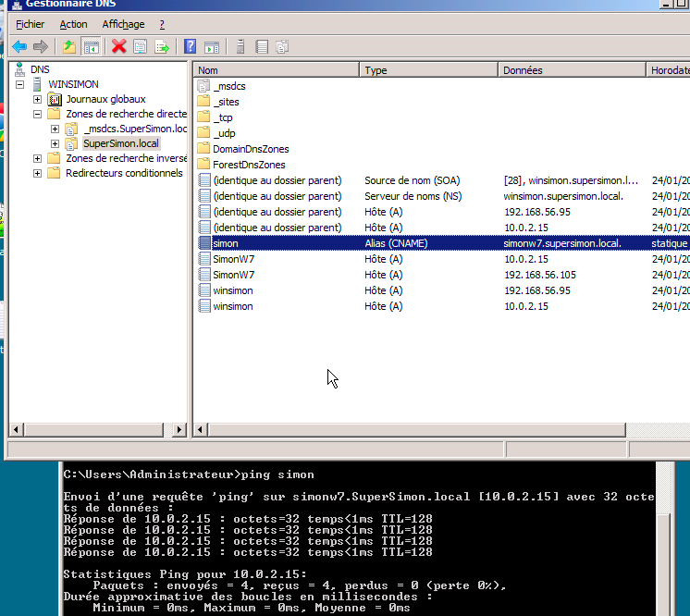This screenshot has width=690, height=616.
Task: Expand the Journaux globaux node
Action: [37, 100]
